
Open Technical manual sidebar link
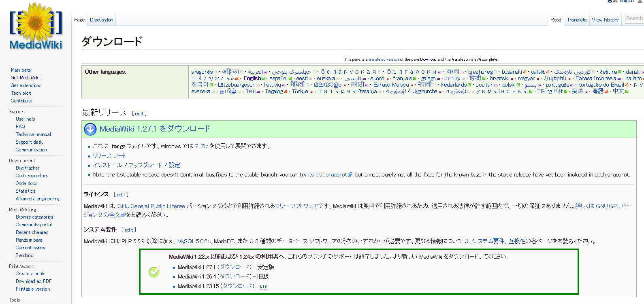33,134
